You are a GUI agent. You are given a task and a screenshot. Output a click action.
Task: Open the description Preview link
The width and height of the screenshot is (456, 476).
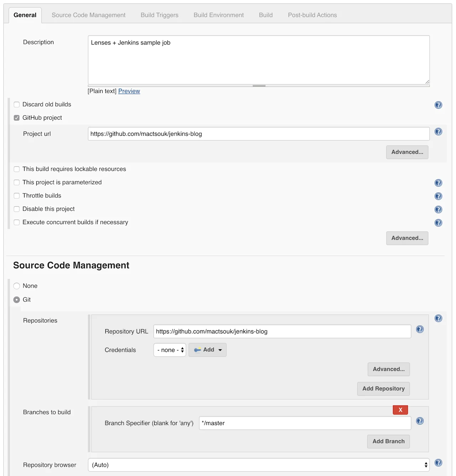point(129,91)
